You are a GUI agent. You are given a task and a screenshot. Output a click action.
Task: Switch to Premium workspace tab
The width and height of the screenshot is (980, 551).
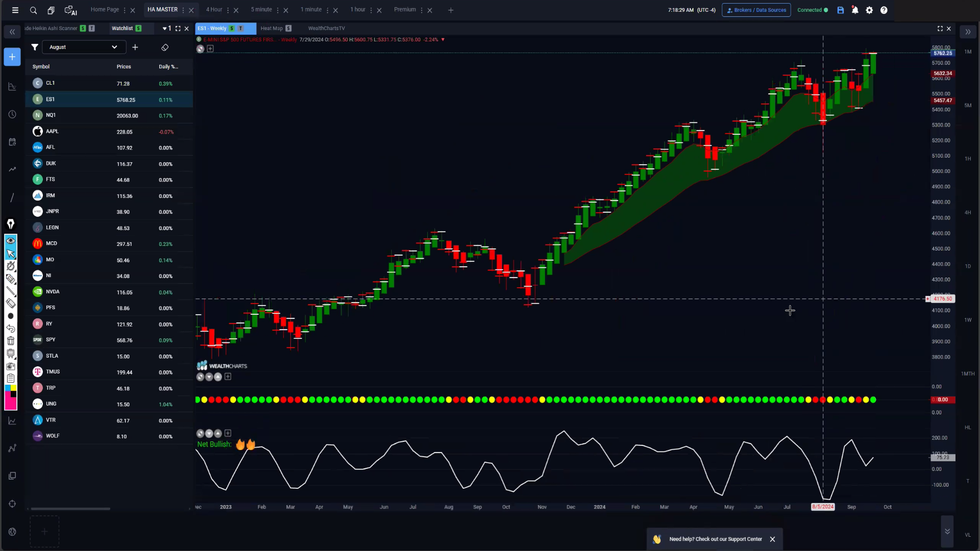pos(405,10)
